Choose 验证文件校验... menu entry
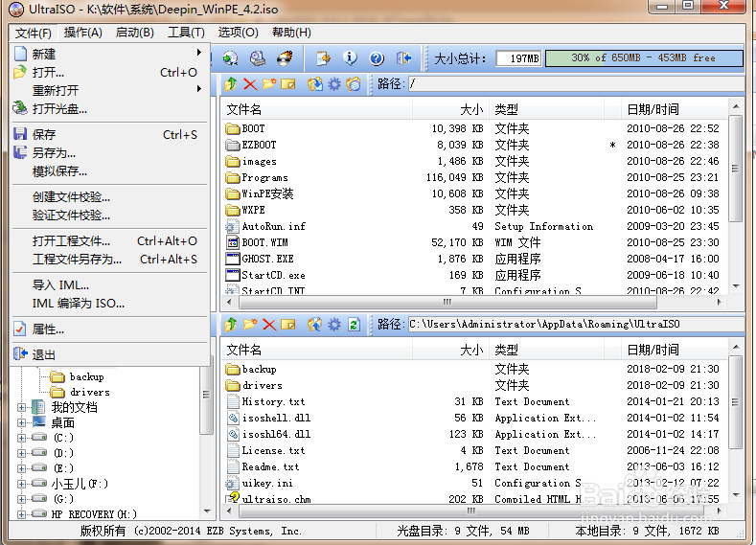The height and width of the screenshot is (545, 756). (x=110, y=216)
